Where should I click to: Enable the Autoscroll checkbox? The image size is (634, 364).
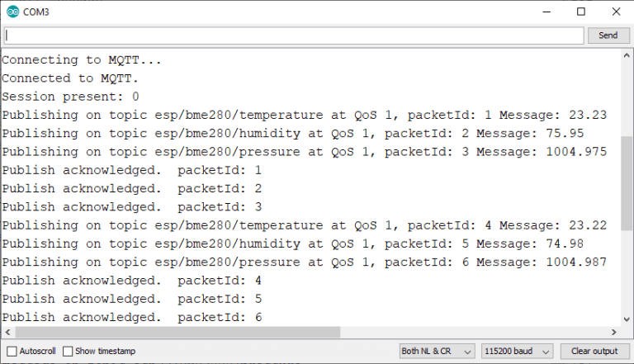click(12, 351)
